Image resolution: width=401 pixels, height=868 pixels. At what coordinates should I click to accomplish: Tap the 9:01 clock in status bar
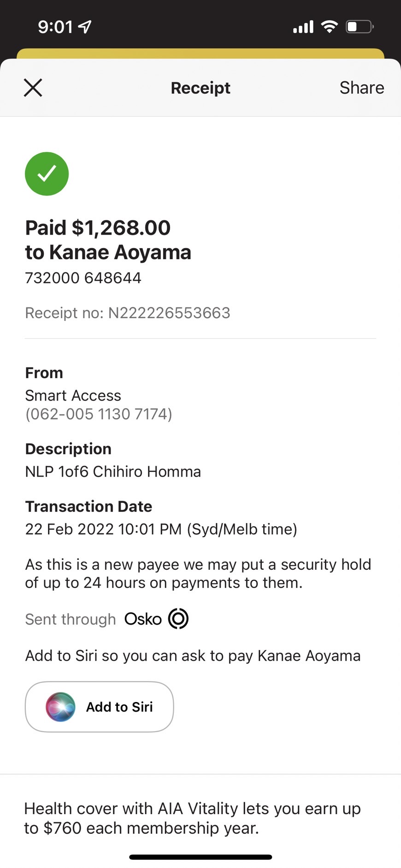click(x=55, y=27)
